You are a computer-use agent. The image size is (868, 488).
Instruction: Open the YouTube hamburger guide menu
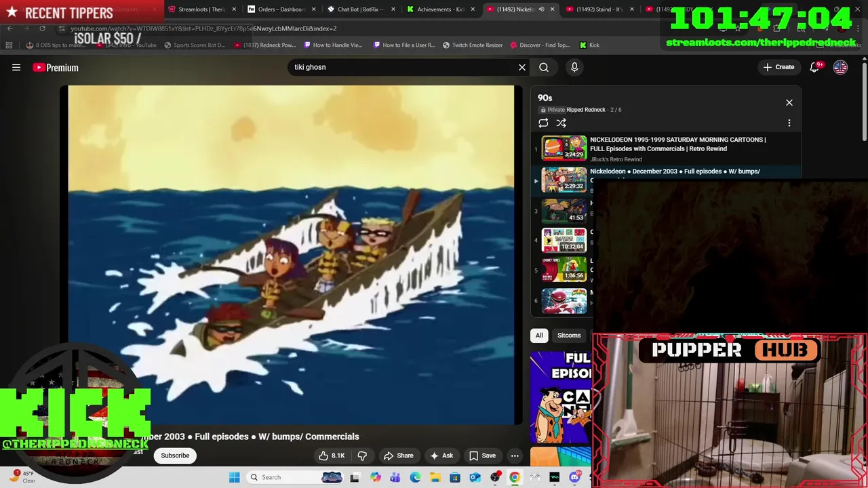(16, 67)
